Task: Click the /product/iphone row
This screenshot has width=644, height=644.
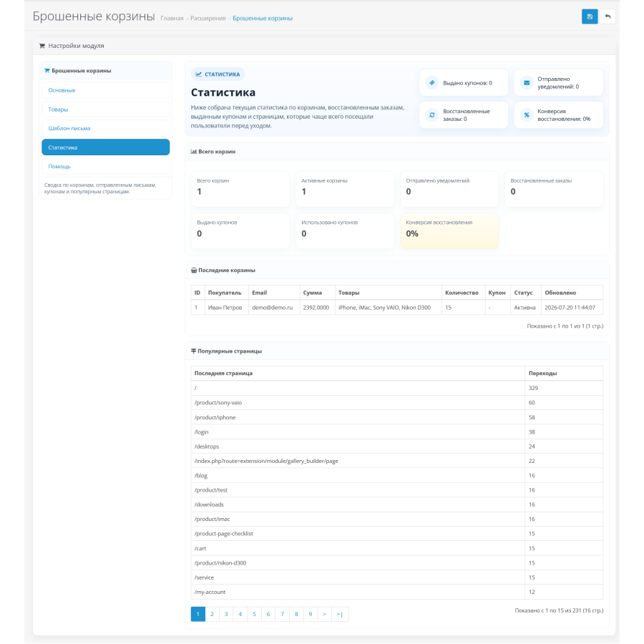Action: 396,417
